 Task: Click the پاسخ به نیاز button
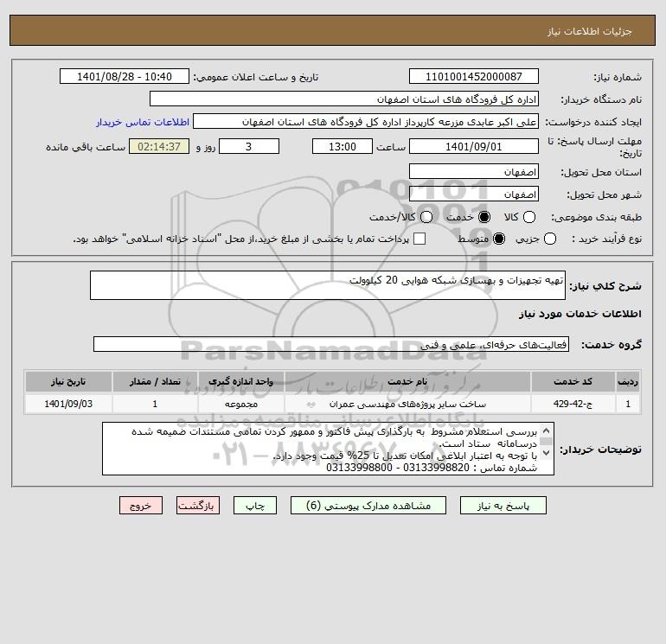point(503,506)
